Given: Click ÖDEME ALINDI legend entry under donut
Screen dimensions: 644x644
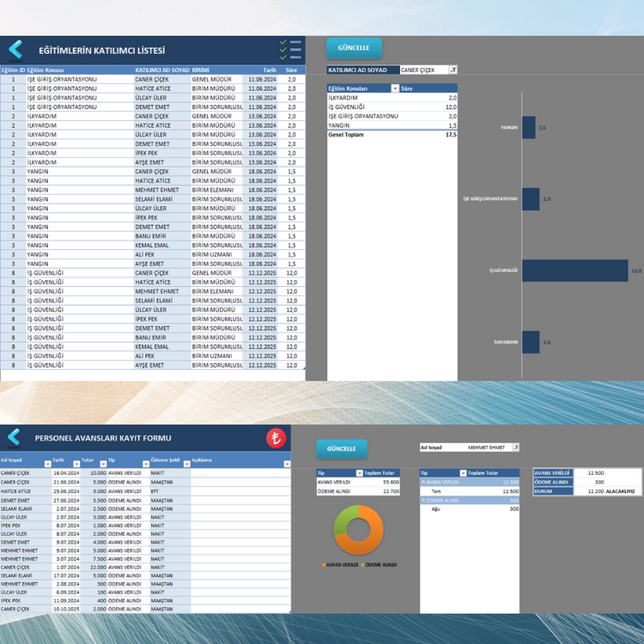Looking at the screenshot, I should point(379,565).
